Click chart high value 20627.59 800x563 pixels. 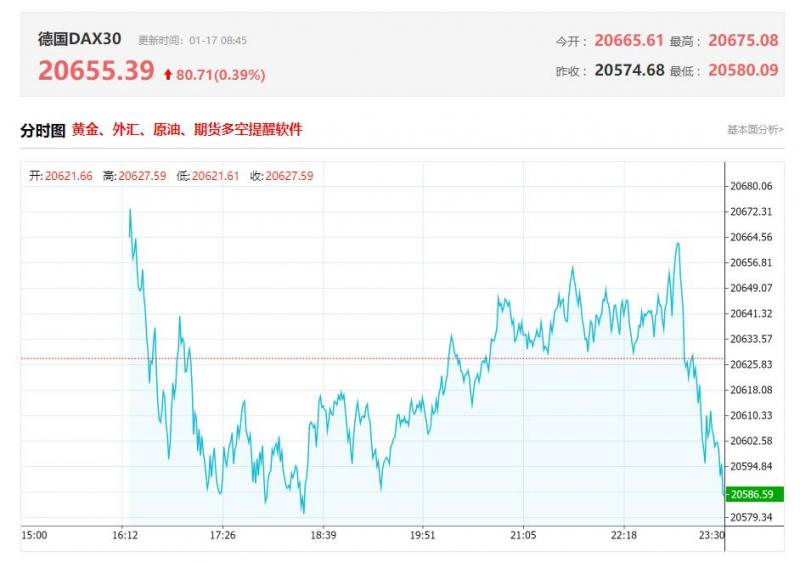pyautogui.click(x=142, y=176)
